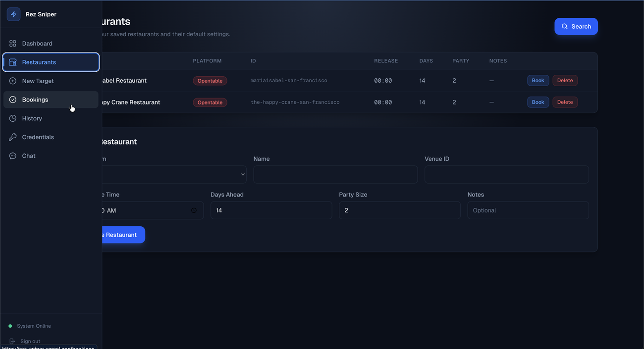Focus the Venue ID input field

coord(506,175)
